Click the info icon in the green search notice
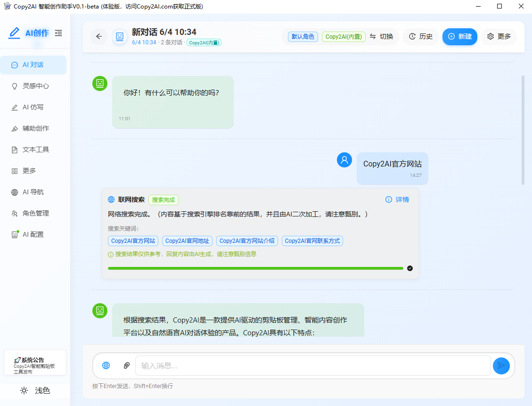Screen dimensions: 532x406 111,255
